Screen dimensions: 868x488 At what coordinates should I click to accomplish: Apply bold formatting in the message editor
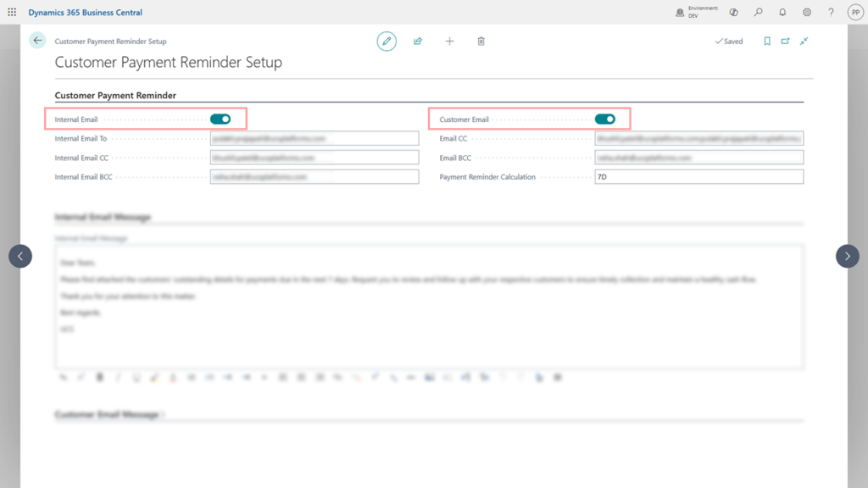[x=99, y=377]
